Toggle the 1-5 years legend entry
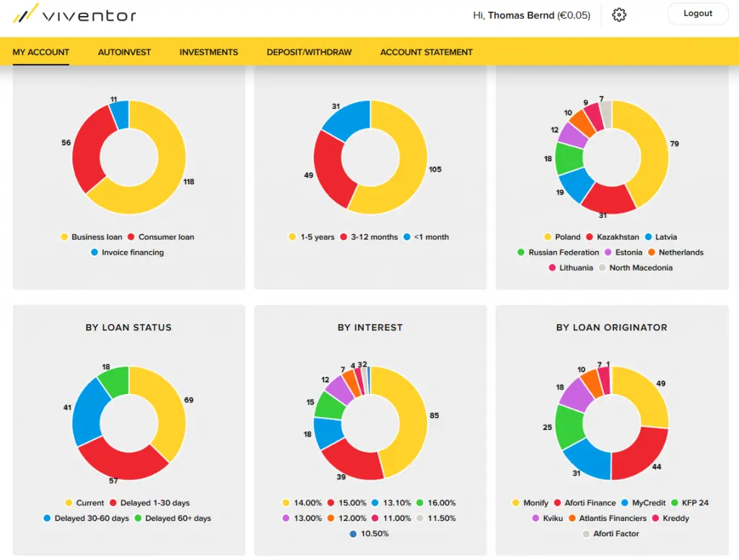739x560 pixels. point(312,237)
